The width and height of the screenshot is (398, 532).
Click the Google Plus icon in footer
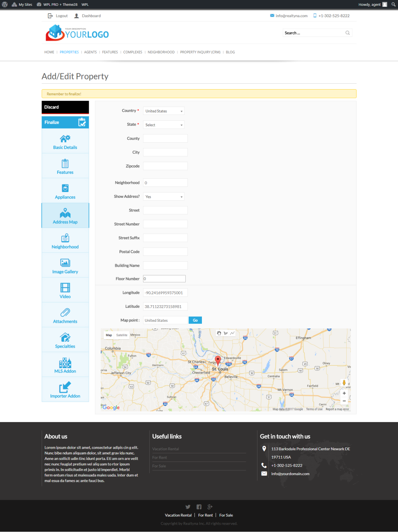point(210,507)
